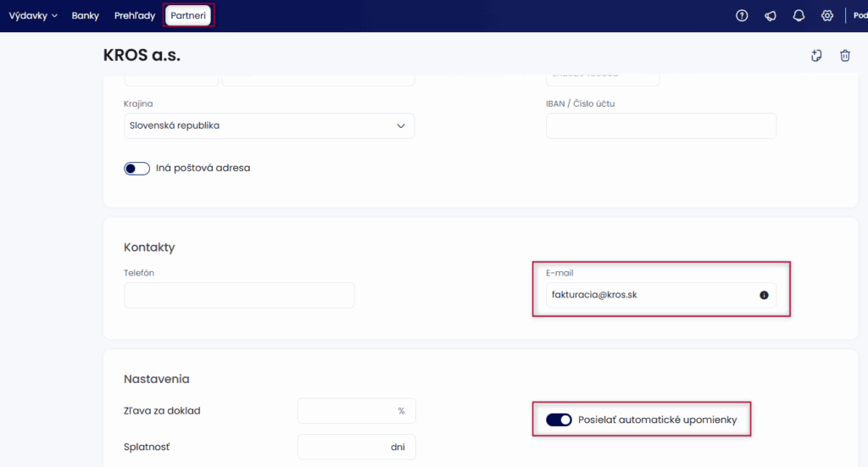Click the trash delete partner icon
The width and height of the screenshot is (868, 467).
pyautogui.click(x=845, y=56)
